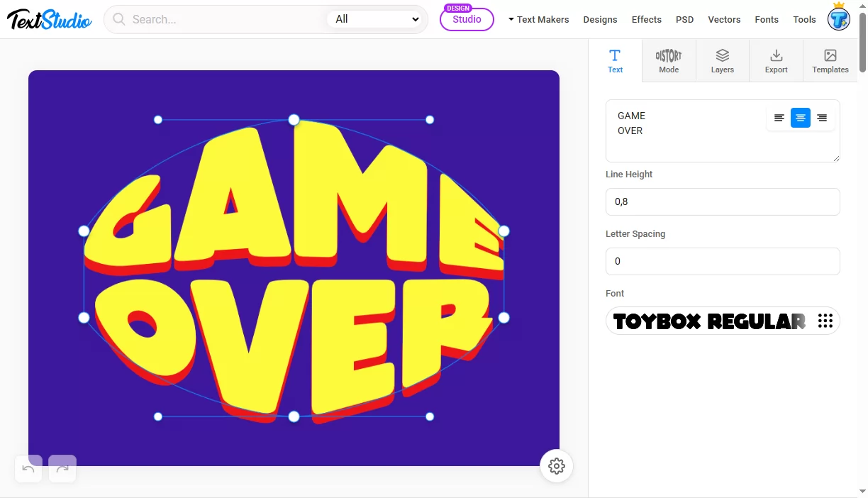Open the Layers tab

(x=723, y=61)
